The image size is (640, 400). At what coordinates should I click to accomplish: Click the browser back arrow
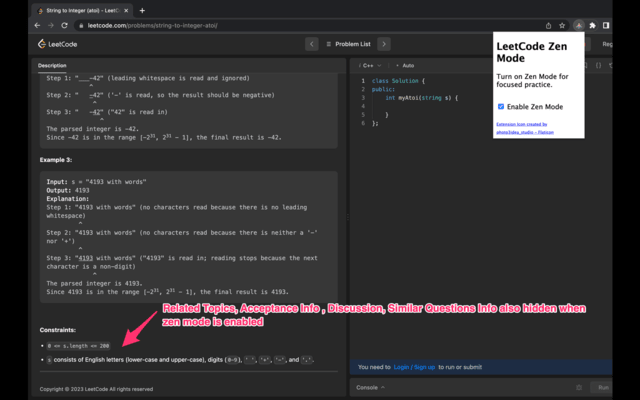click(x=38, y=25)
